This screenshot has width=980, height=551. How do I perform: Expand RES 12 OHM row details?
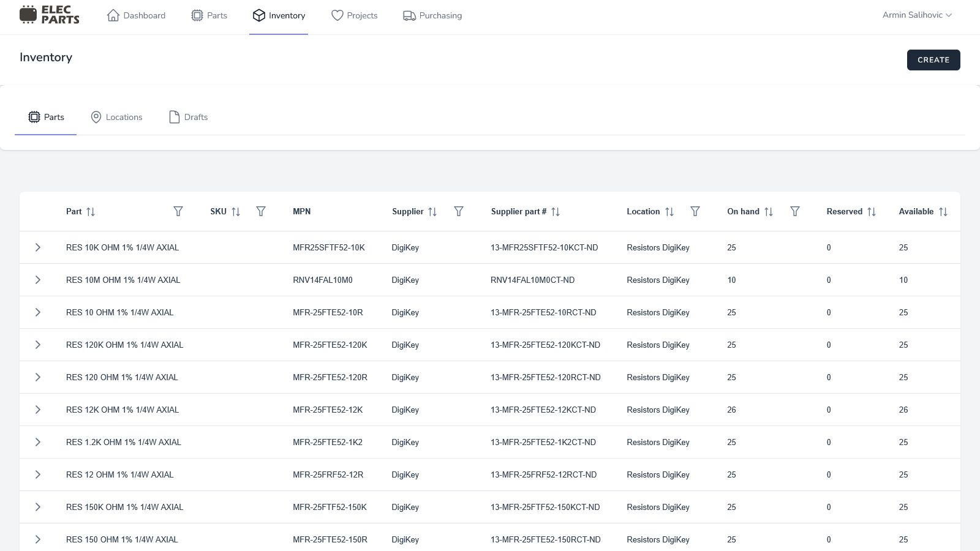point(38,474)
